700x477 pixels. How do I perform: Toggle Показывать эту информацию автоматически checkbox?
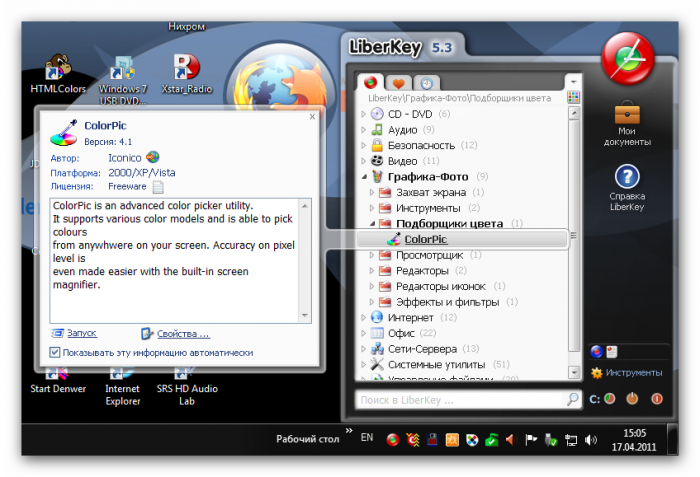56,352
